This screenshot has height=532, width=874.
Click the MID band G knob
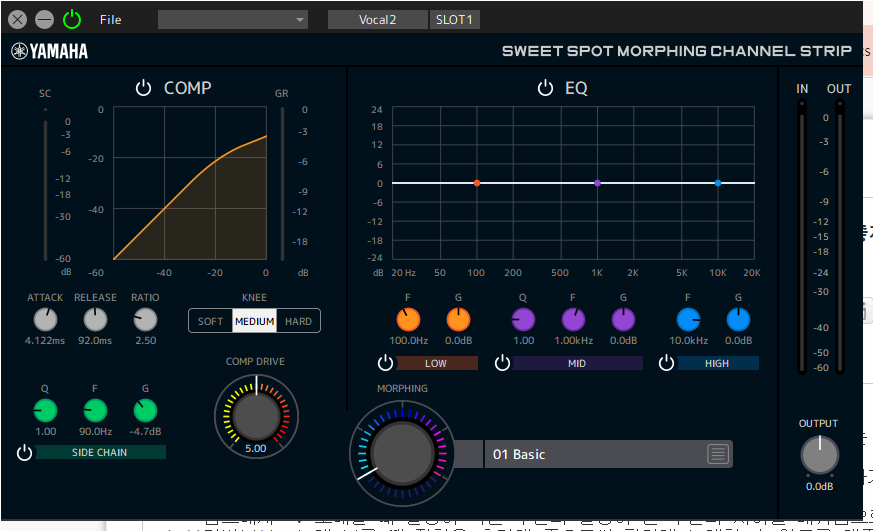coord(623,320)
